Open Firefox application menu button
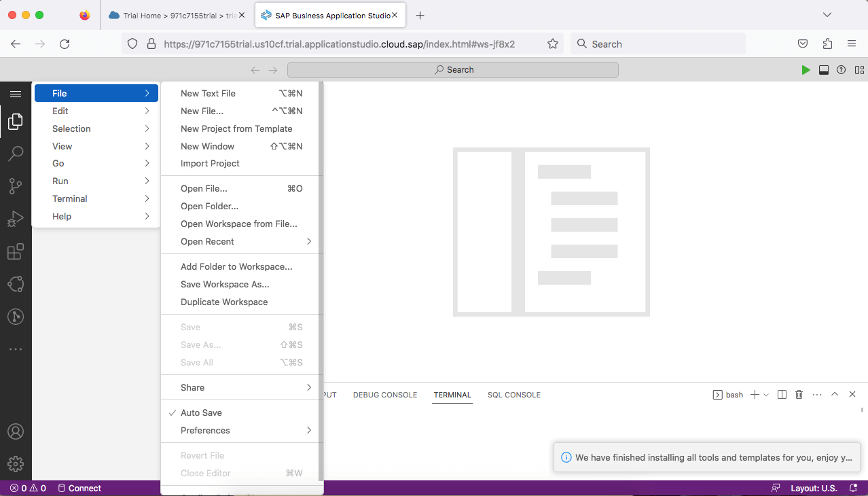The width and height of the screenshot is (868, 496). 852,44
